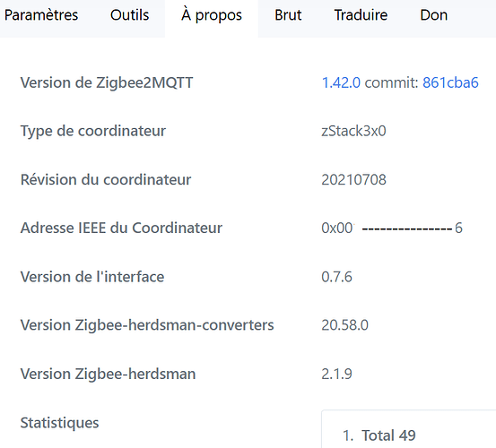
Task: Go to the Traduire tab
Action: (361, 15)
